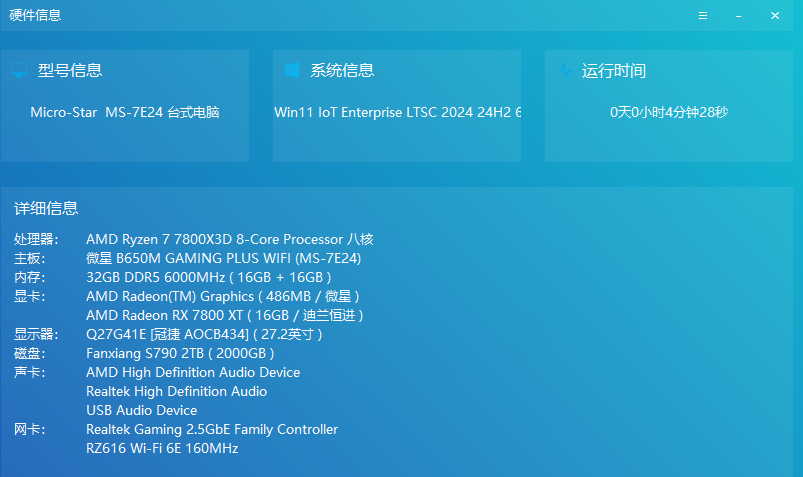The image size is (803, 477).
Task: Select AMD Radeon RX 7800 XT line
Action: click(225, 315)
